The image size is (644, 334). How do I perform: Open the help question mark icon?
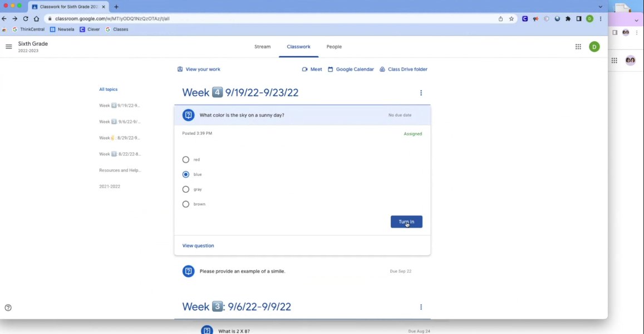8,307
